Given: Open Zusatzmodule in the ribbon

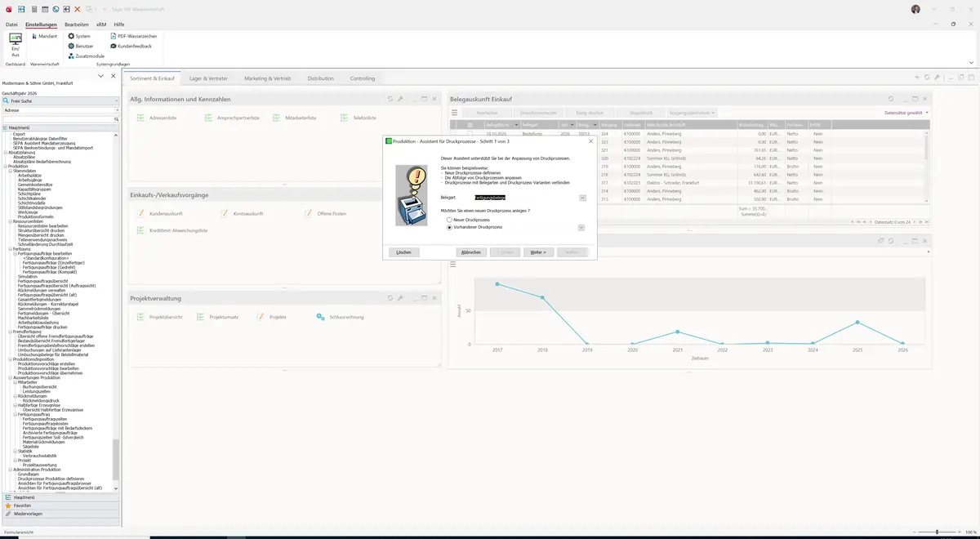Looking at the screenshot, I should coord(86,56).
